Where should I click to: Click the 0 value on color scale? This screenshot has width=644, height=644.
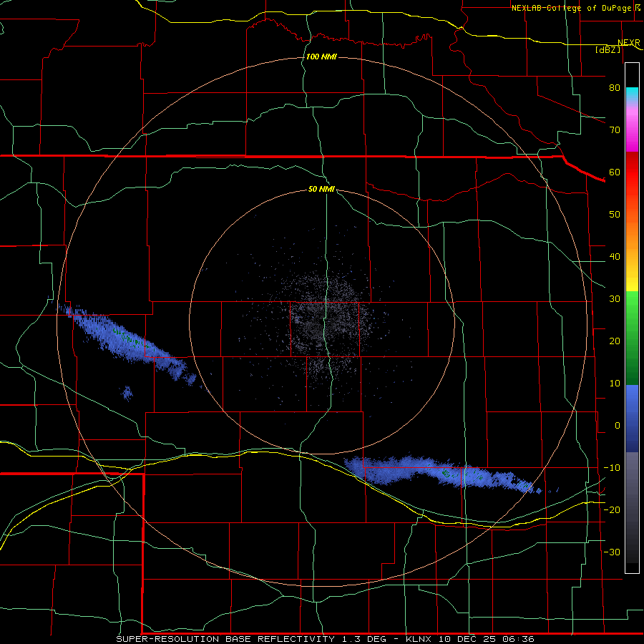point(618,426)
